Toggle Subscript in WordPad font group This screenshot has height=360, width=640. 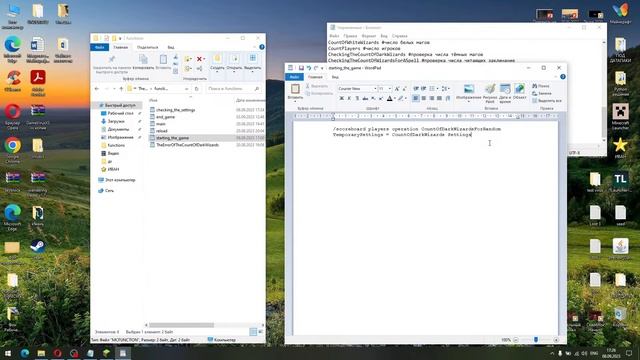(x=373, y=98)
